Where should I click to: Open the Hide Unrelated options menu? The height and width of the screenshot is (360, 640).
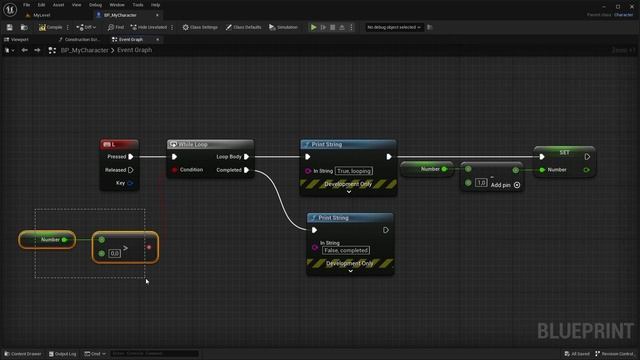pos(172,27)
